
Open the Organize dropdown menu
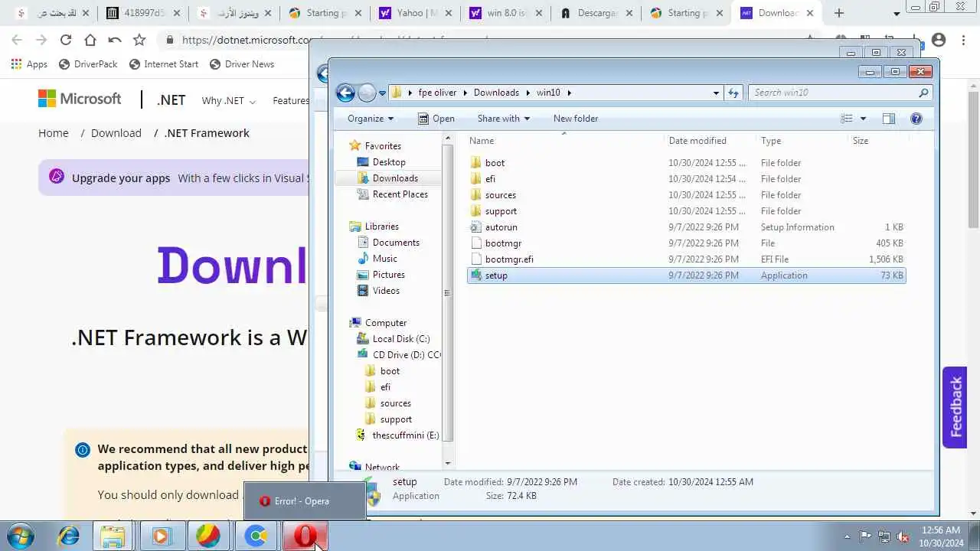click(371, 119)
